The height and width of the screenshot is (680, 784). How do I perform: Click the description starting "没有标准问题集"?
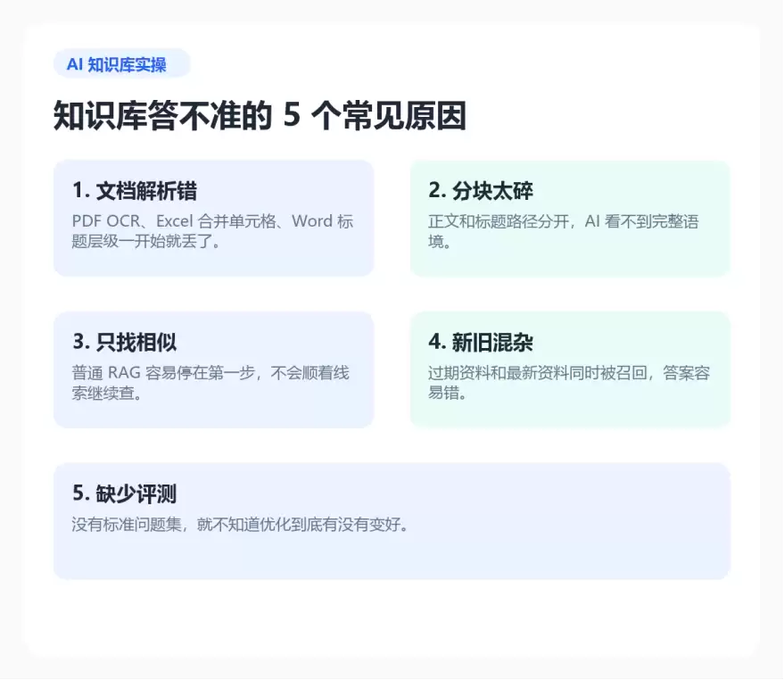[240, 525]
